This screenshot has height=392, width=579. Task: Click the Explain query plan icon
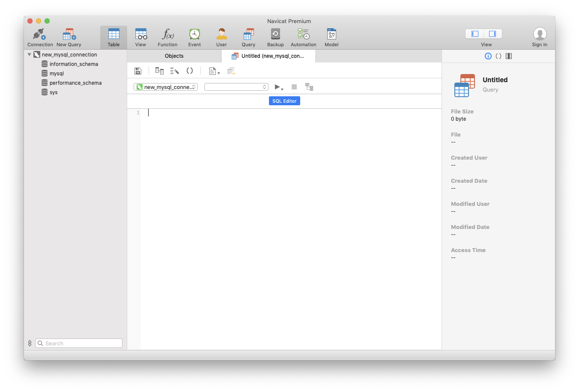point(309,87)
